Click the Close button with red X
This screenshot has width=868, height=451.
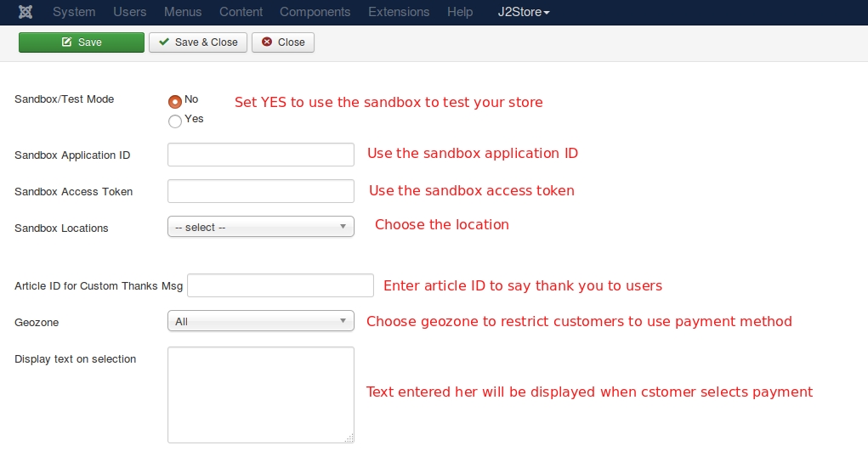pyautogui.click(x=283, y=42)
